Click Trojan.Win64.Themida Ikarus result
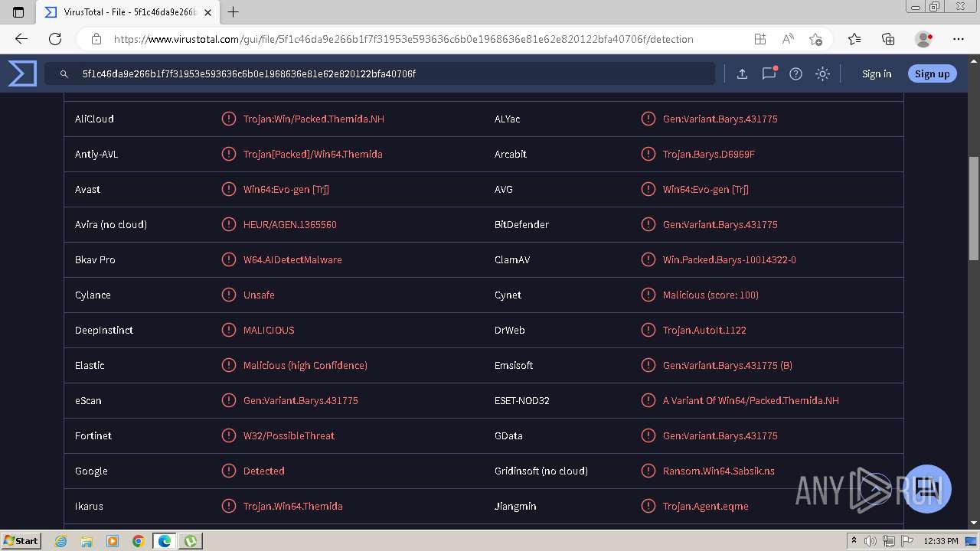 coord(293,506)
